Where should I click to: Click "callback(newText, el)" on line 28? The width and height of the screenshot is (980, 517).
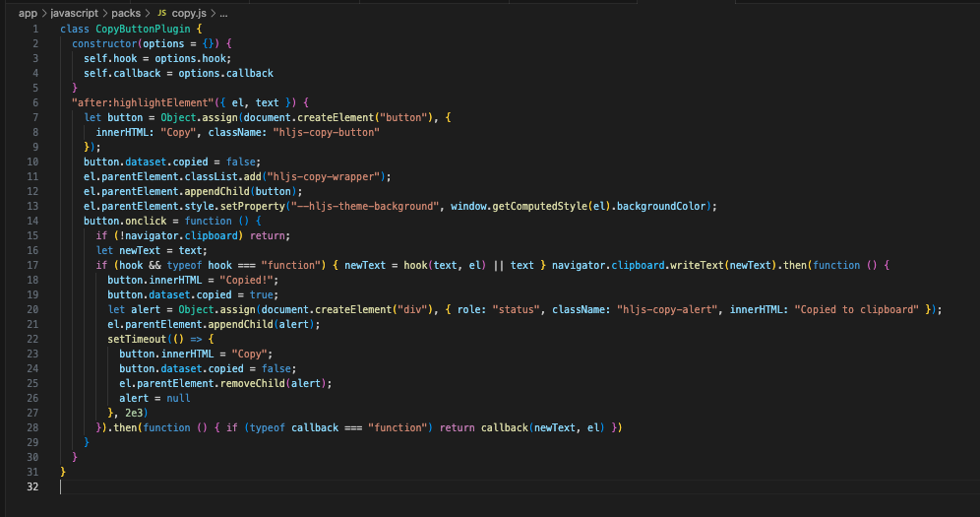(542, 427)
